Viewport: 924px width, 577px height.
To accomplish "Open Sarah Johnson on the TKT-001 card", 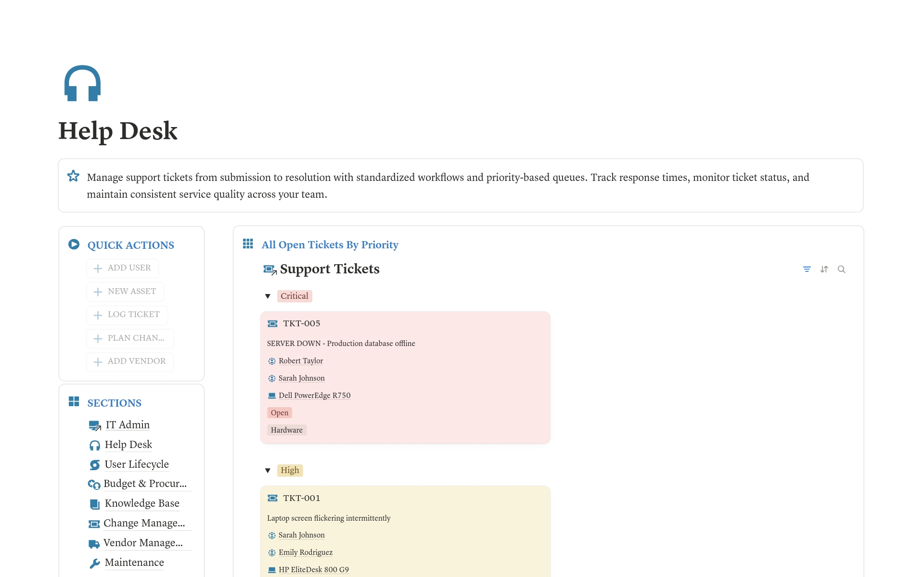I will click(x=302, y=535).
